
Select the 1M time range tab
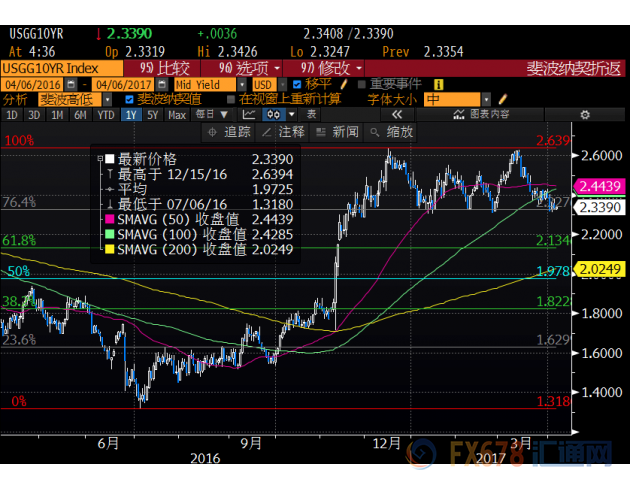(x=57, y=115)
